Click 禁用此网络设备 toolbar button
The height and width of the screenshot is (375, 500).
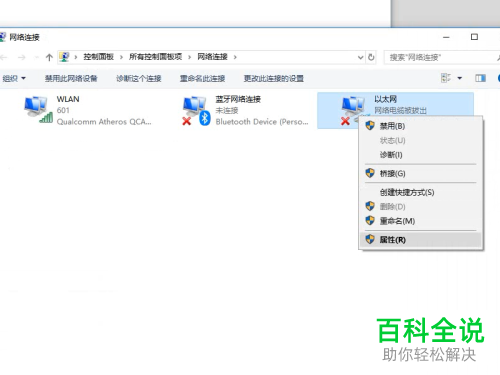click(x=71, y=78)
